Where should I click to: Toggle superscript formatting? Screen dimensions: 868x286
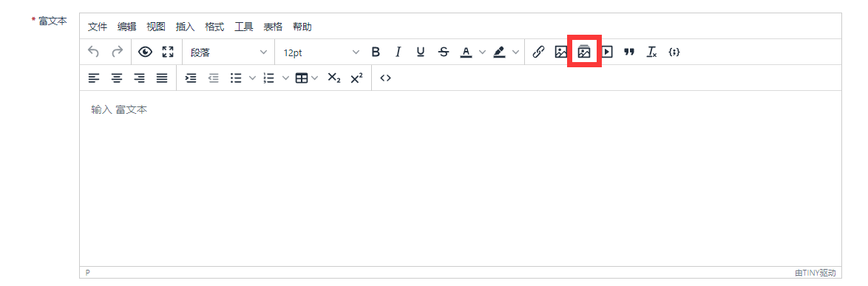356,78
